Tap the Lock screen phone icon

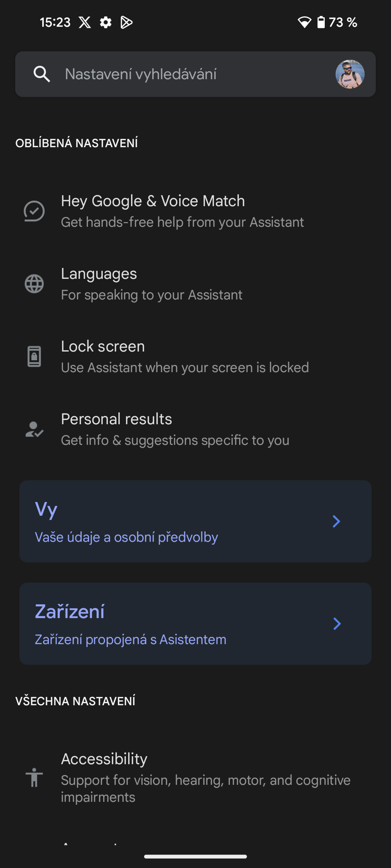(x=34, y=356)
